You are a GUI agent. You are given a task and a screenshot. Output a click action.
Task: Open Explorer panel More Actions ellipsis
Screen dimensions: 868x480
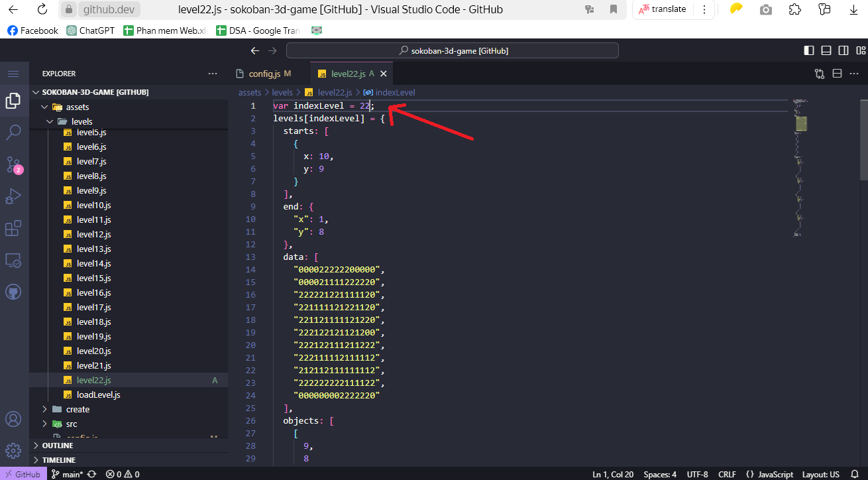[x=213, y=74]
